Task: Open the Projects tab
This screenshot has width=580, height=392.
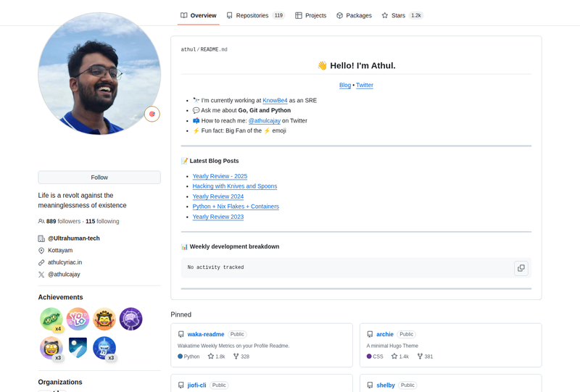Action: pyautogui.click(x=311, y=15)
